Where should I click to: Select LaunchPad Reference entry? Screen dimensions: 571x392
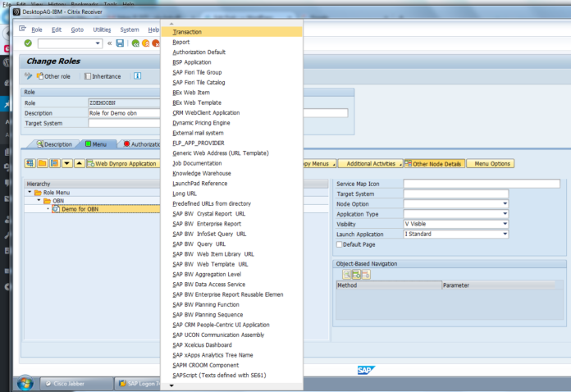[231, 184]
